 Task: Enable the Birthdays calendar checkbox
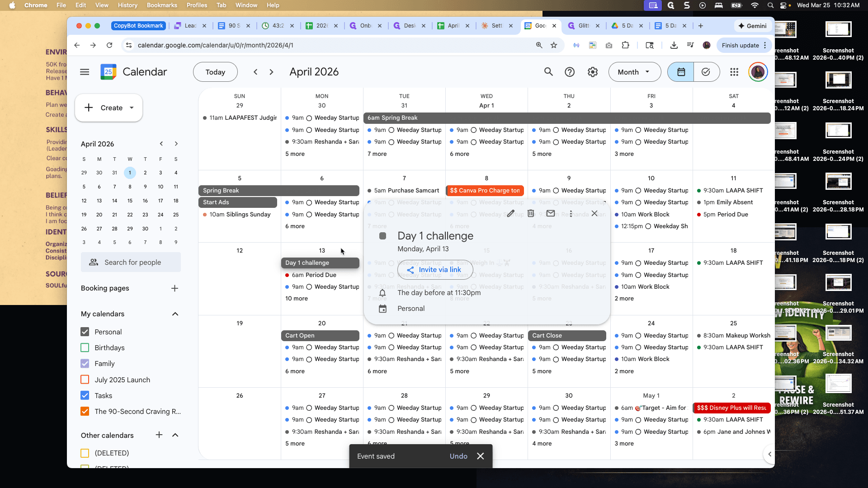pos(85,347)
